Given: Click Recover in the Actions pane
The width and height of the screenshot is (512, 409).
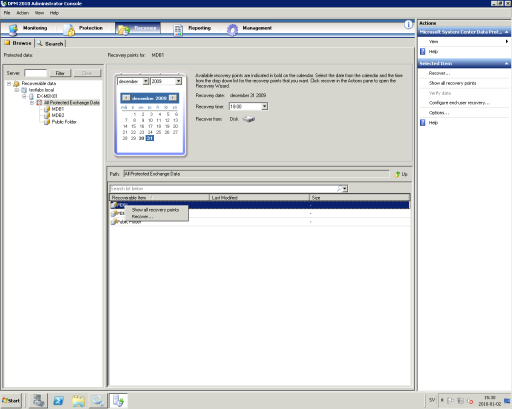Looking at the screenshot, I should pos(439,73).
